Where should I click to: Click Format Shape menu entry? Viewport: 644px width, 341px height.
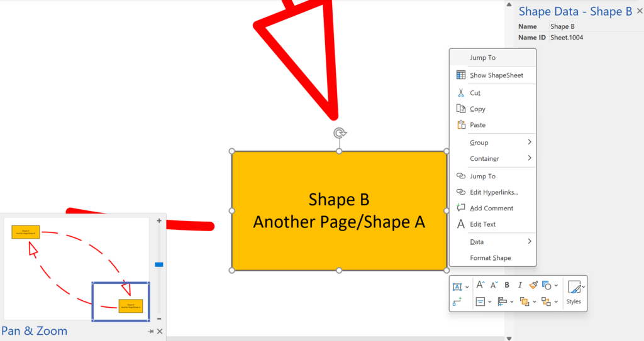point(490,258)
